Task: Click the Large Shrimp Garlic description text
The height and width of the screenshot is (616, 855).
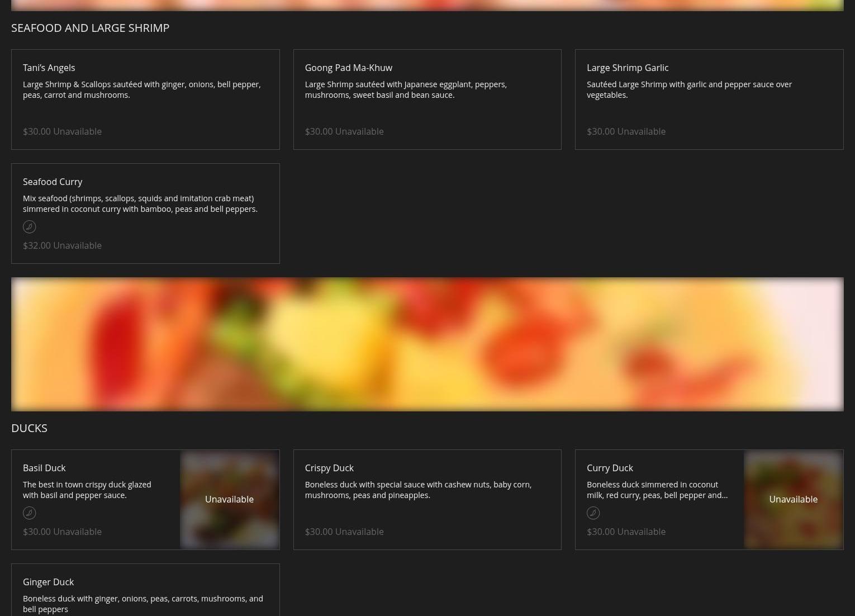Action: point(689,89)
